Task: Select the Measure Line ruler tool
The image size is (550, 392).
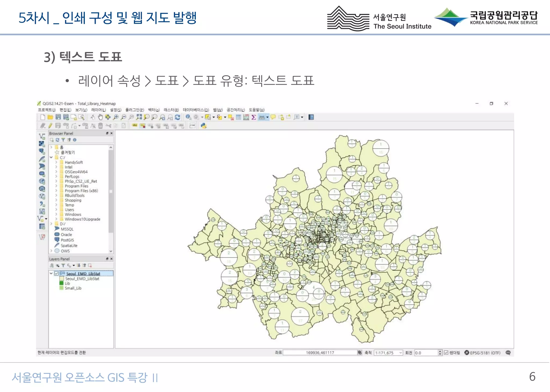Action: 262,117
